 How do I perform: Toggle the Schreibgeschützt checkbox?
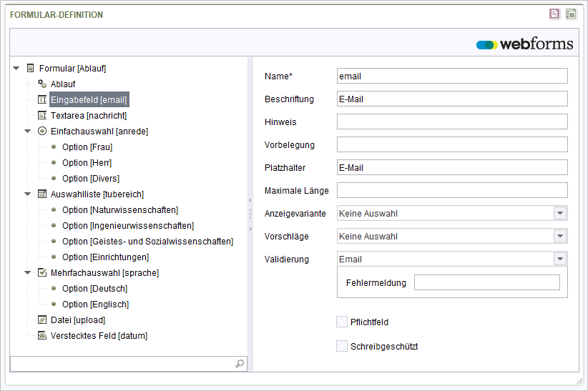point(342,346)
